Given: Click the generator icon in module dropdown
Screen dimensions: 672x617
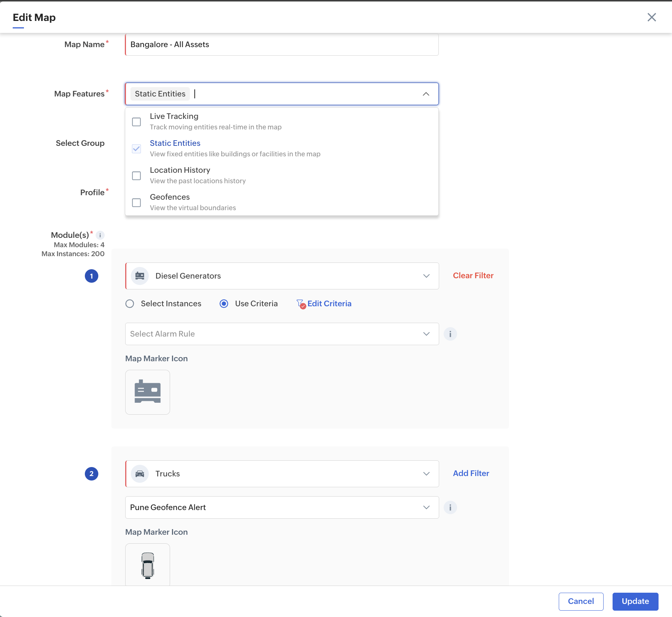Looking at the screenshot, I should [140, 276].
